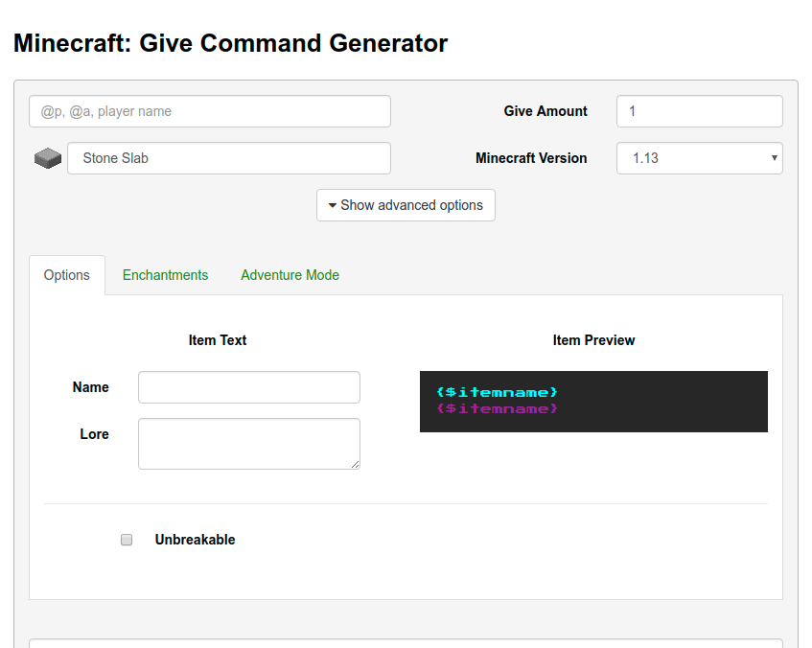Click the player name input field
Viewport: 812px width, 648px height.
(x=209, y=111)
